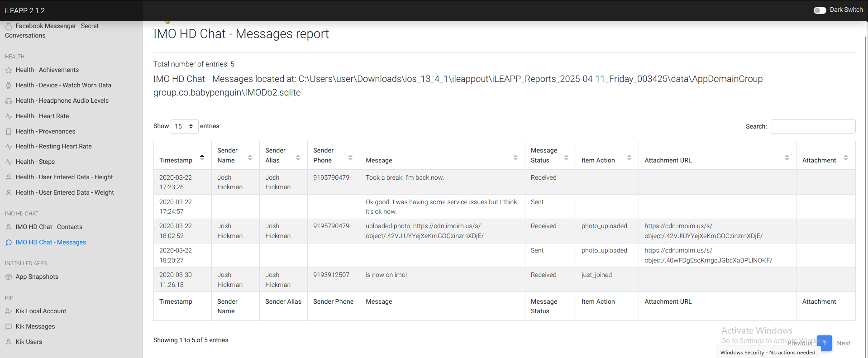
Task: Click the headphone icon for Headphone Audio Levels
Action: (9, 101)
